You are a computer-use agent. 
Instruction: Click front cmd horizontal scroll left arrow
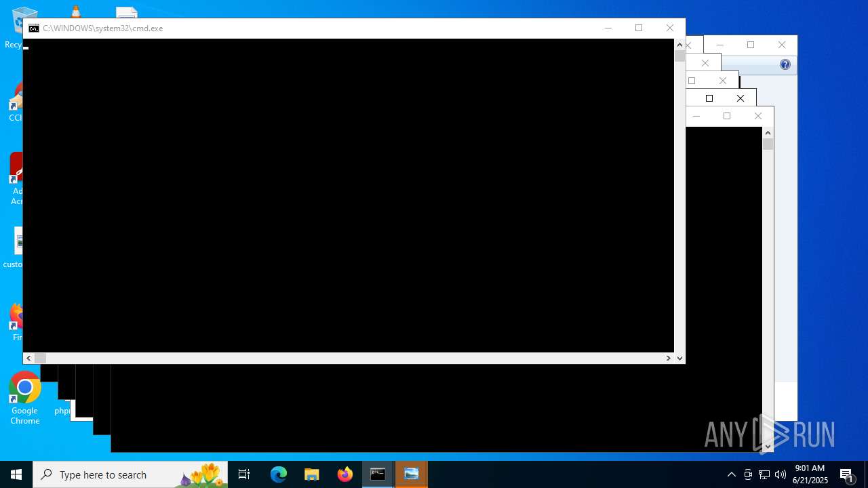coord(28,358)
